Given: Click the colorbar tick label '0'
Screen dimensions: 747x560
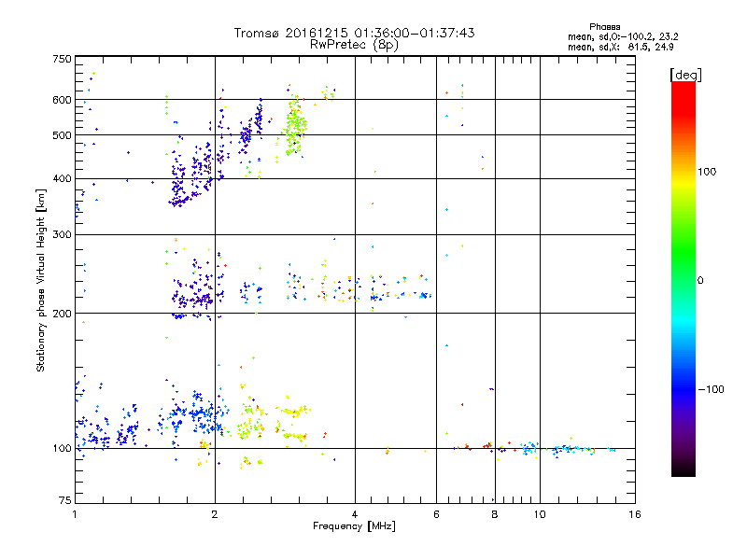Looking at the screenshot, I should coord(700,281).
